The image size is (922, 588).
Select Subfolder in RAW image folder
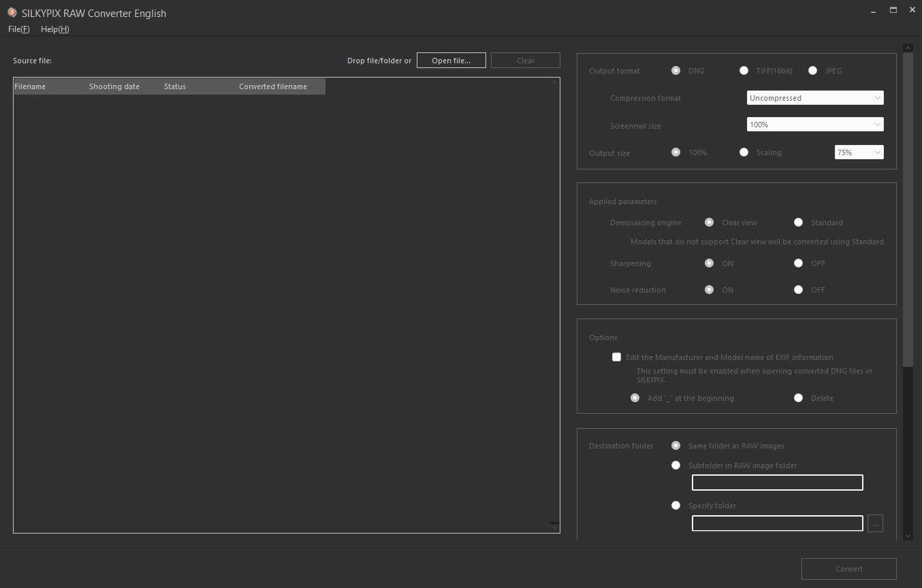click(x=675, y=465)
